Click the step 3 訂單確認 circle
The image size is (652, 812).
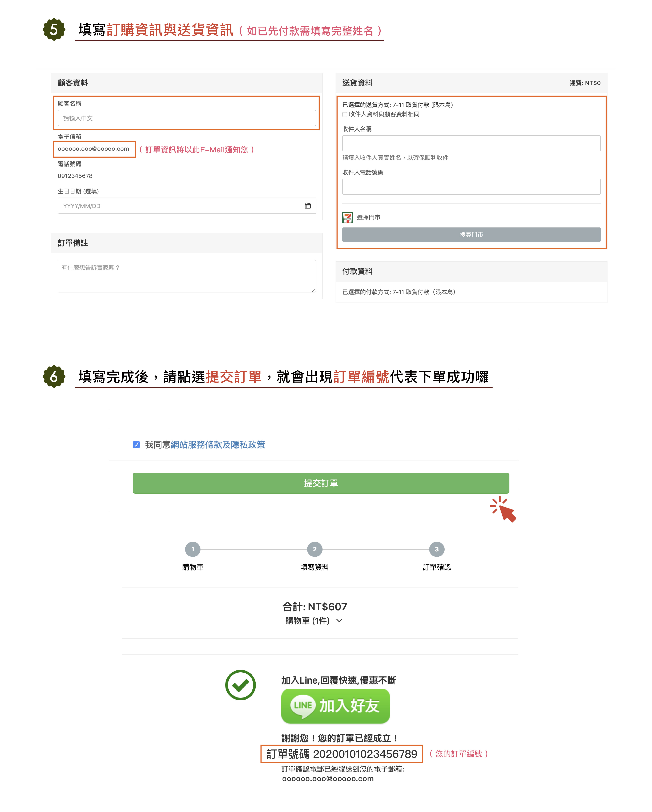click(436, 549)
